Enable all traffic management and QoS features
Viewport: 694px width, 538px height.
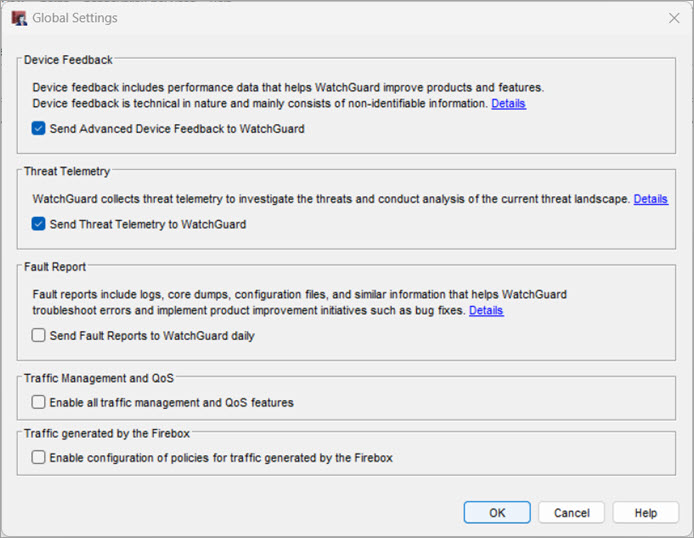click(x=39, y=403)
